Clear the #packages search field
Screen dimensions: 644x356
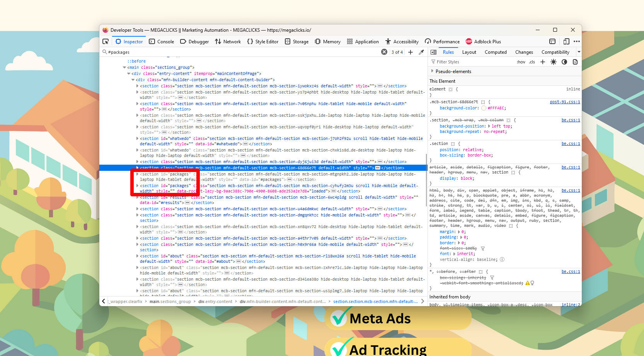[x=384, y=52]
